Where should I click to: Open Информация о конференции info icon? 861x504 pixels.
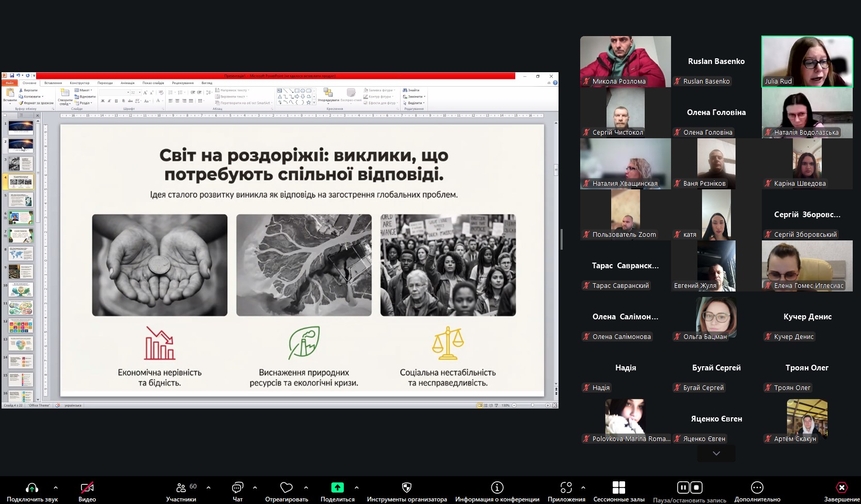(x=497, y=487)
